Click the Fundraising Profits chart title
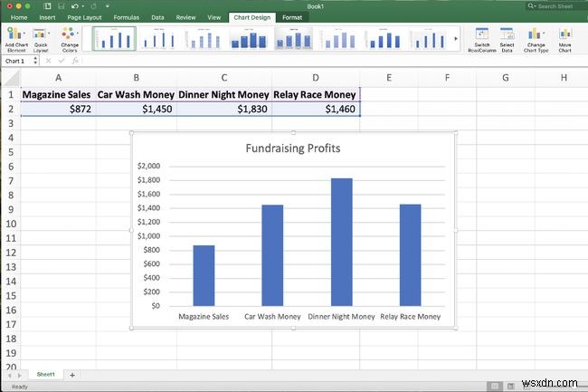588x392 pixels. pos(293,148)
